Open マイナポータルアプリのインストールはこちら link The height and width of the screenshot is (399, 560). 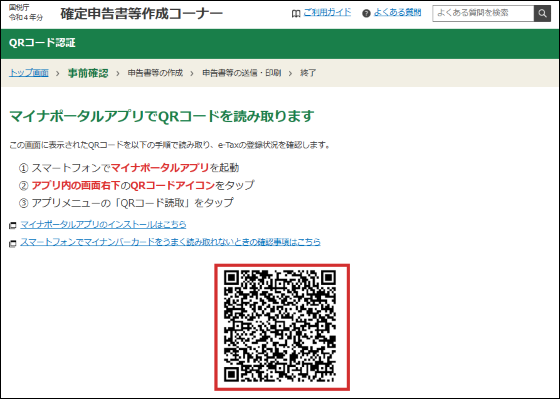tap(103, 225)
